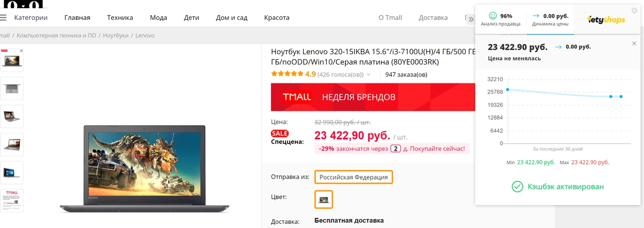The image size is (644, 228).
Task: Switch to the Динамика цены tab
Action: click(x=550, y=19)
